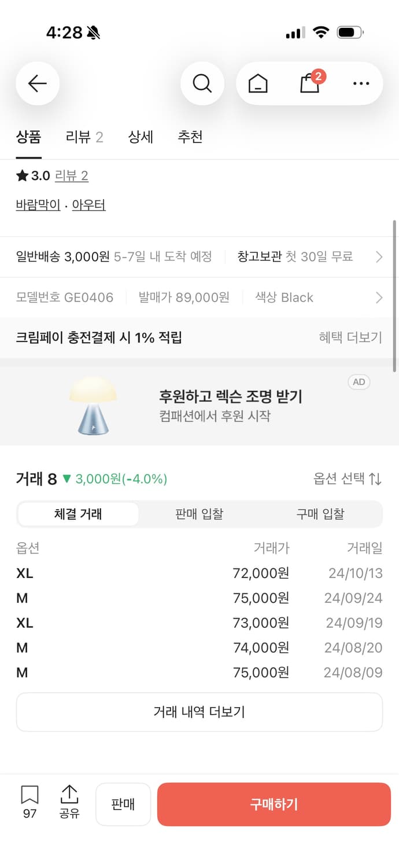
Task: Open 거래 내역 더보기 transaction history
Action: click(199, 712)
